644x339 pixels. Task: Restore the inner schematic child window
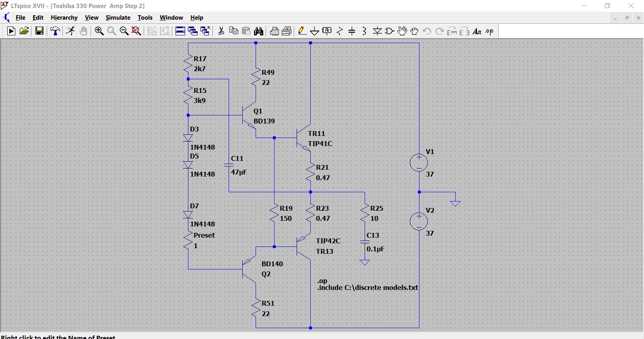point(627,18)
